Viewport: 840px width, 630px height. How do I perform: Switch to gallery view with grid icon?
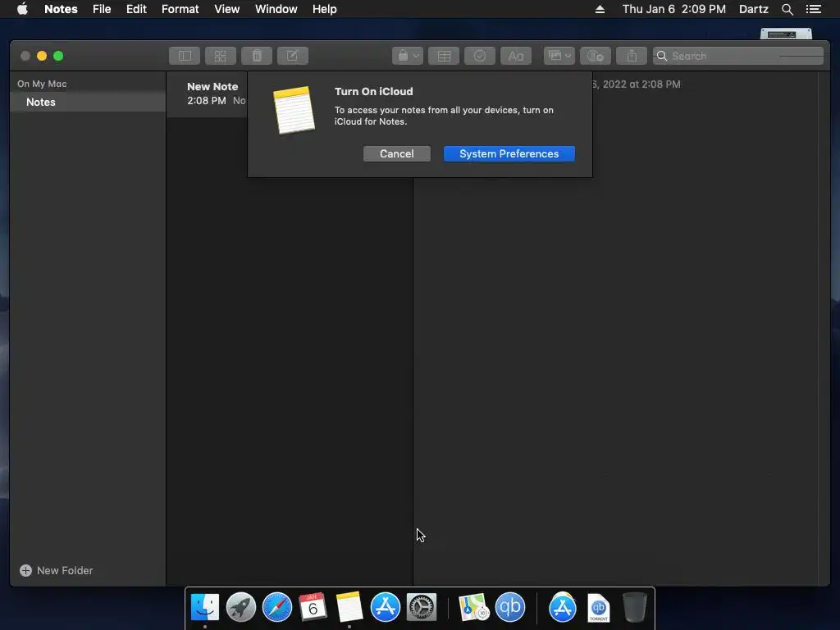click(x=221, y=56)
